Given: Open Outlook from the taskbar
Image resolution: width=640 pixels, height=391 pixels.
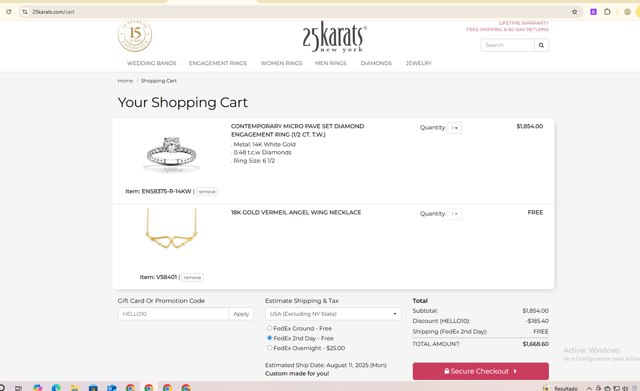Looking at the screenshot, I should tap(111, 387).
